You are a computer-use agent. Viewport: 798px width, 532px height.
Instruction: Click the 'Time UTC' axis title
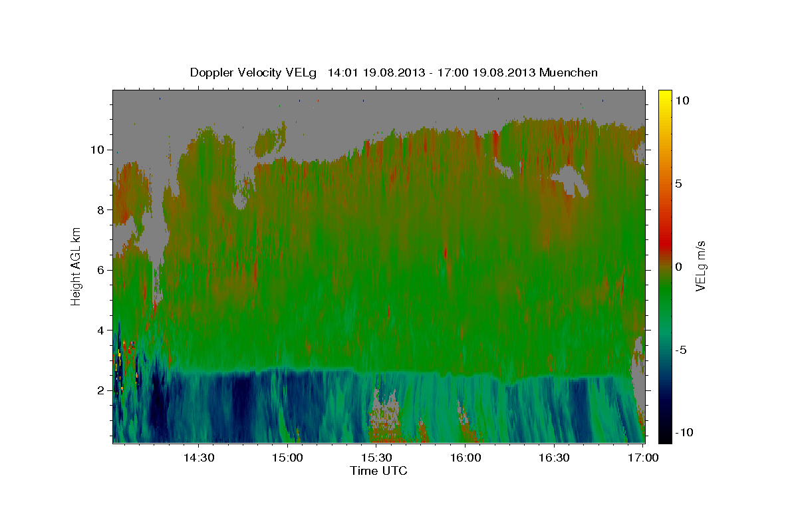click(x=378, y=471)
